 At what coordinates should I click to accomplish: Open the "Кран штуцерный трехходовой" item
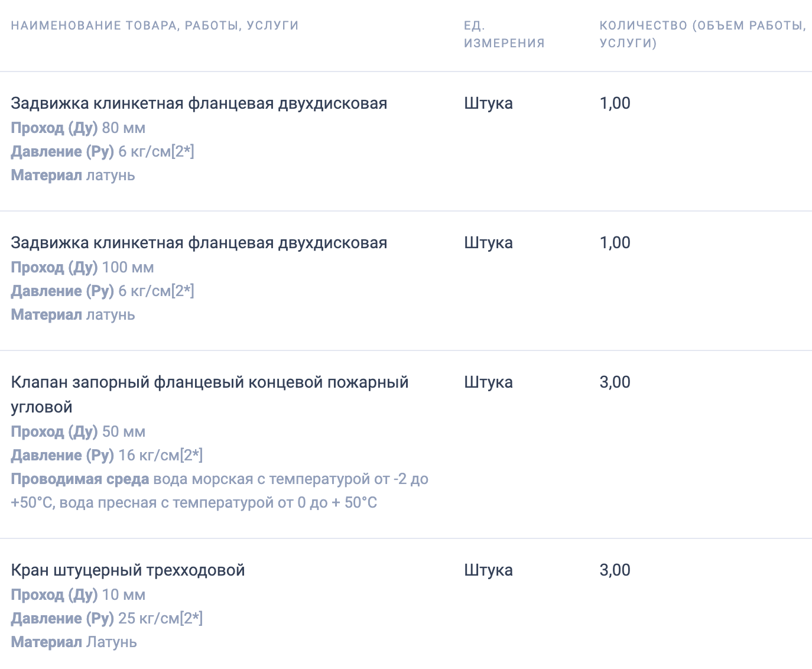click(x=128, y=570)
